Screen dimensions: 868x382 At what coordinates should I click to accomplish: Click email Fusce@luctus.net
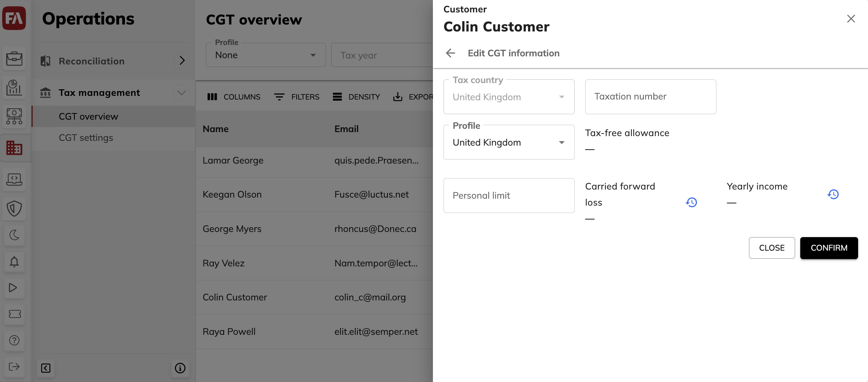(x=371, y=195)
